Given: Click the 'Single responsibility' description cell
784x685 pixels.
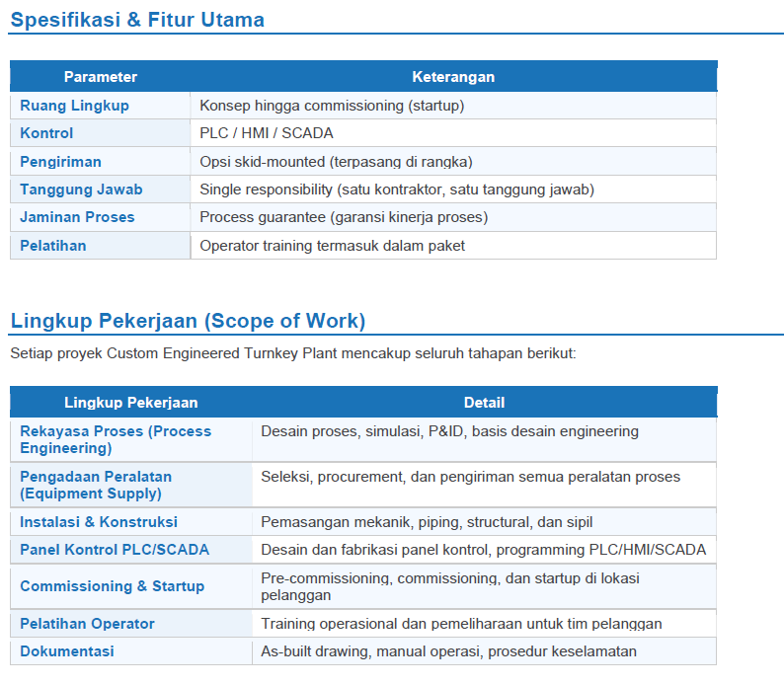Looking at the screenshot, I should point(453,190).
